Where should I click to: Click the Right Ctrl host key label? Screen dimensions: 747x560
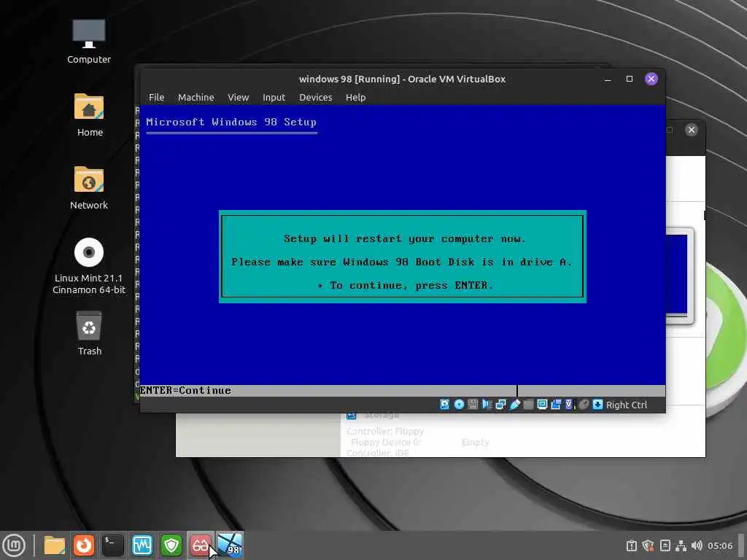pyautogui.click(x=627, y=405)
